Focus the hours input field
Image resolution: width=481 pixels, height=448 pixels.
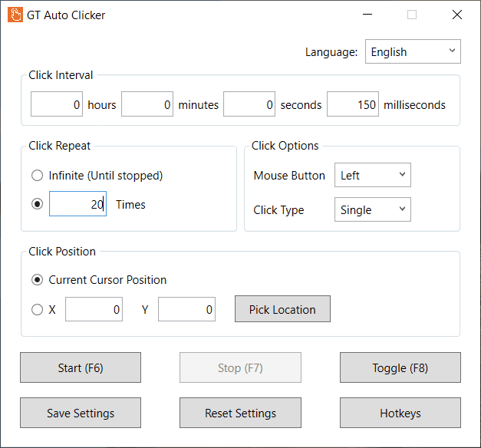(x=57, y=104)
